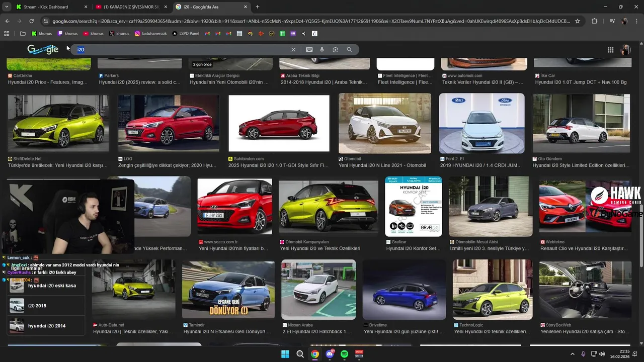
Task: Open Auto-Data.net Hyundai i20 result
Action: point(133,290)
